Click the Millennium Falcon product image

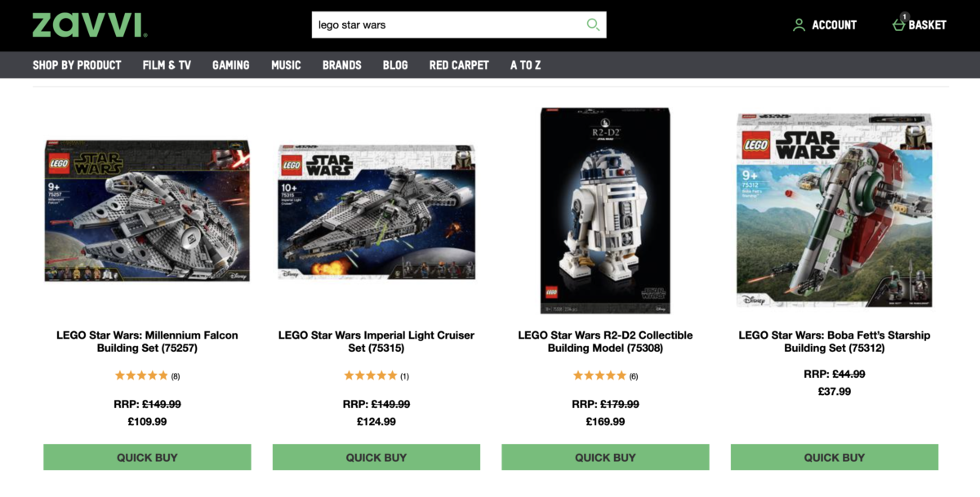[147, 211]
